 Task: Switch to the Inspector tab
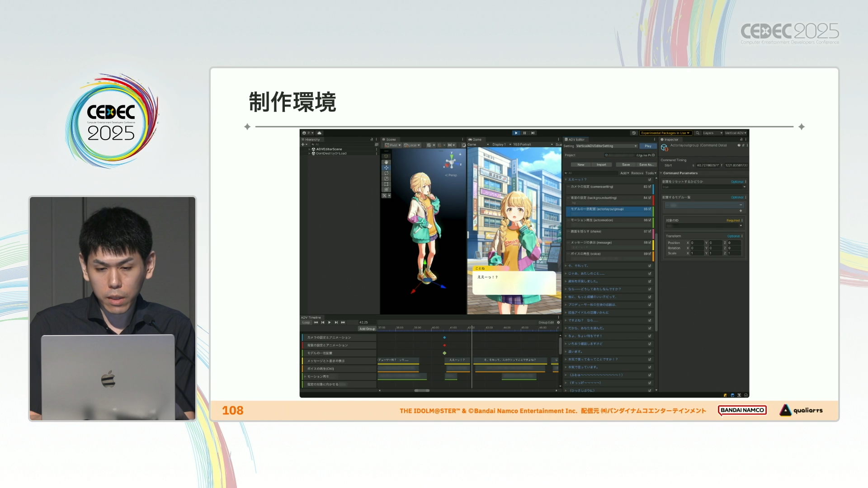click(670, 140)
